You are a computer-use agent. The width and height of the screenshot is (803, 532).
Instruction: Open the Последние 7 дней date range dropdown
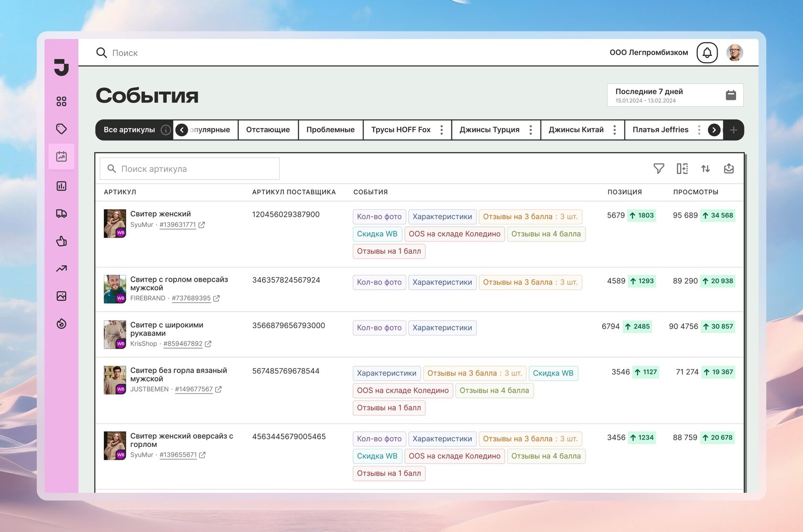pyautogui.click(x=675, y=95)
